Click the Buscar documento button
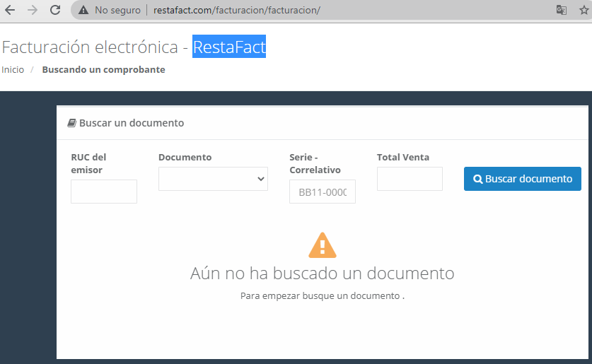The height and width of the screenshot is (364, 592). [x=523, y=179]
